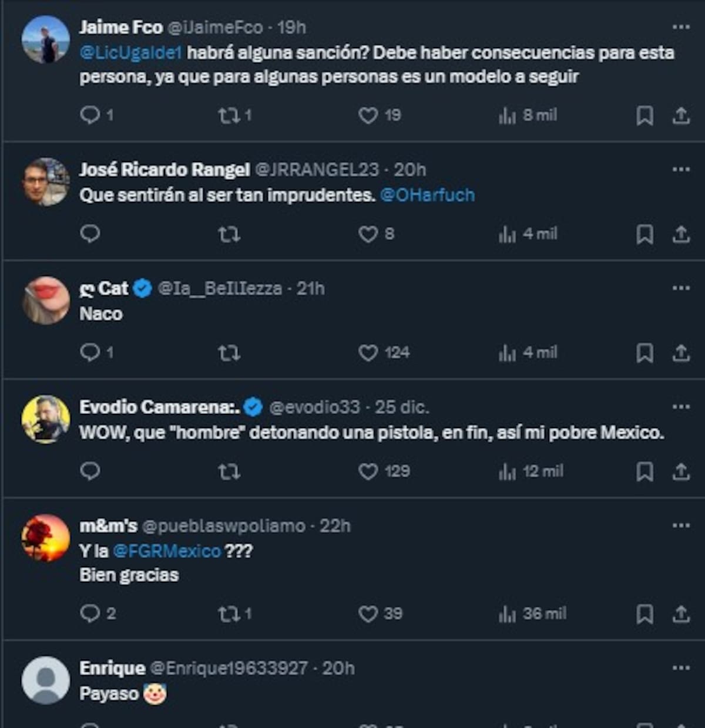Open Evodio Camarena's profile picture
This screenshot has height=728, width=705.
[x=45, y=419]
